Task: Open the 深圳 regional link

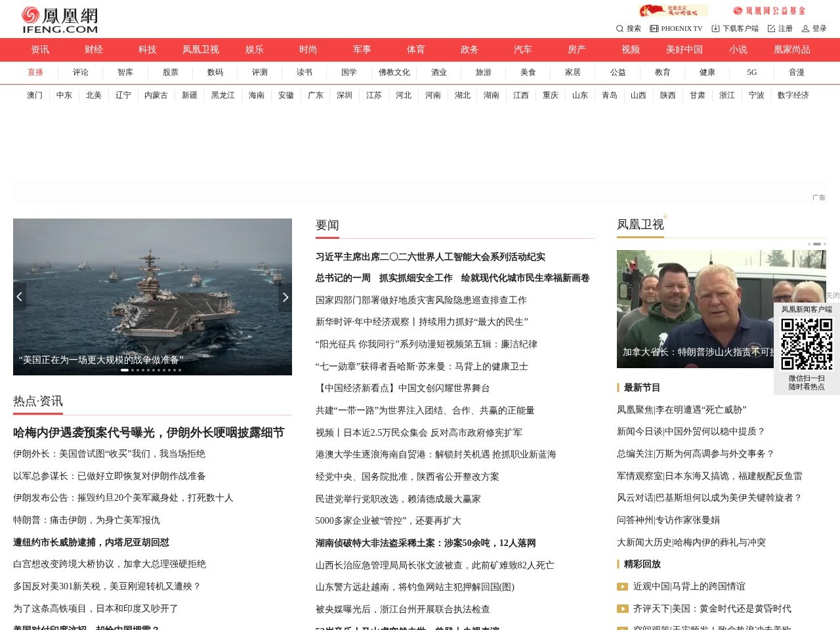Action: [x=345, y=95]
